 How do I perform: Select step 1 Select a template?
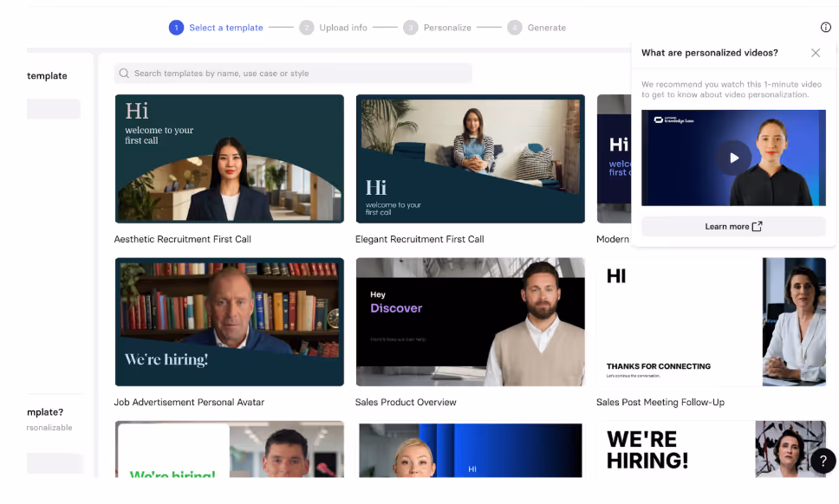point(216,27)
